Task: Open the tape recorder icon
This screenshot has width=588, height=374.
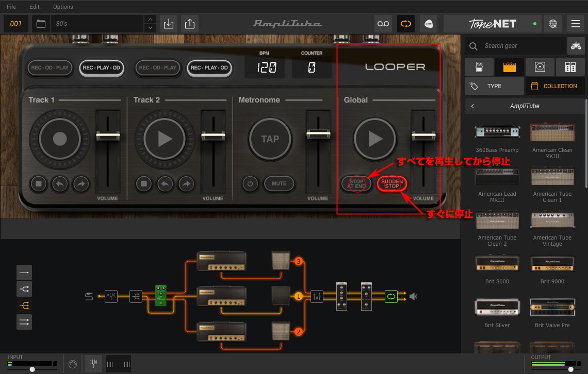Action: pyautogui.click(x=383, y=24)
